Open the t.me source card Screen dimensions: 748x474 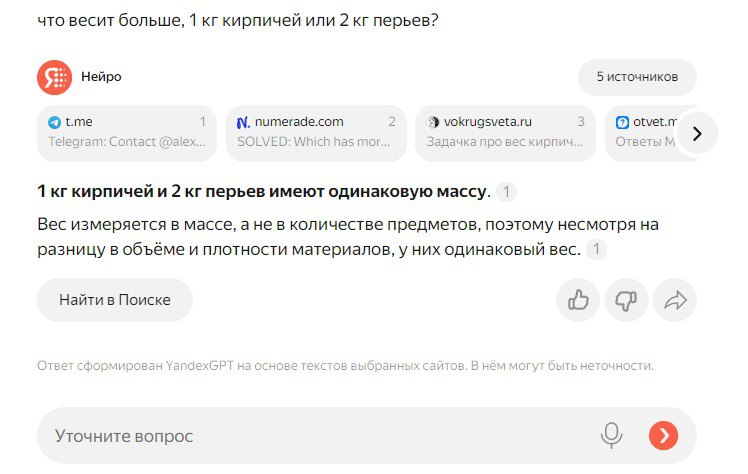pos(127,132)
